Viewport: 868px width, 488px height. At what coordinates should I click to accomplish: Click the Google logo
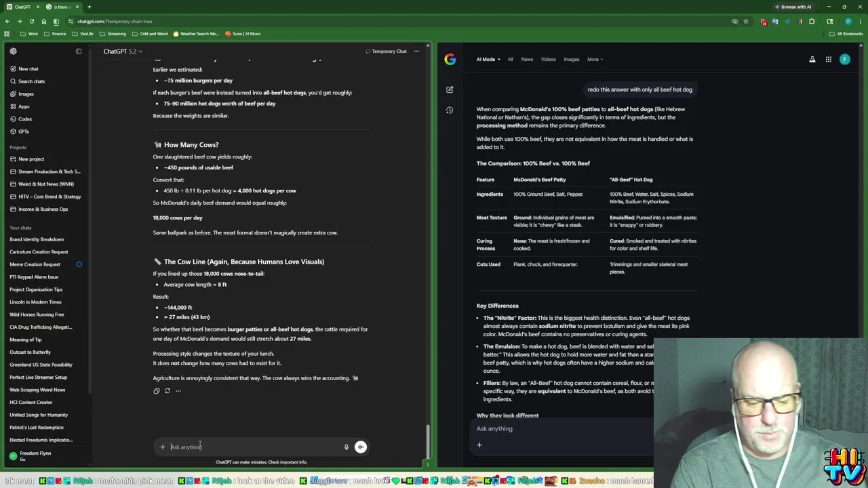point(450,59)
